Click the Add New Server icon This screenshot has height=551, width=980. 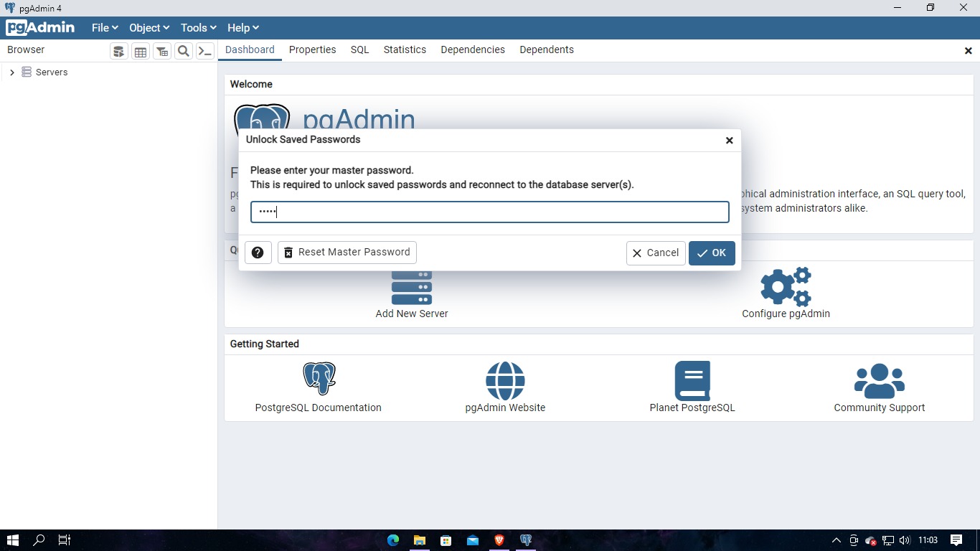pyautogui.click(x=412, y=287)
